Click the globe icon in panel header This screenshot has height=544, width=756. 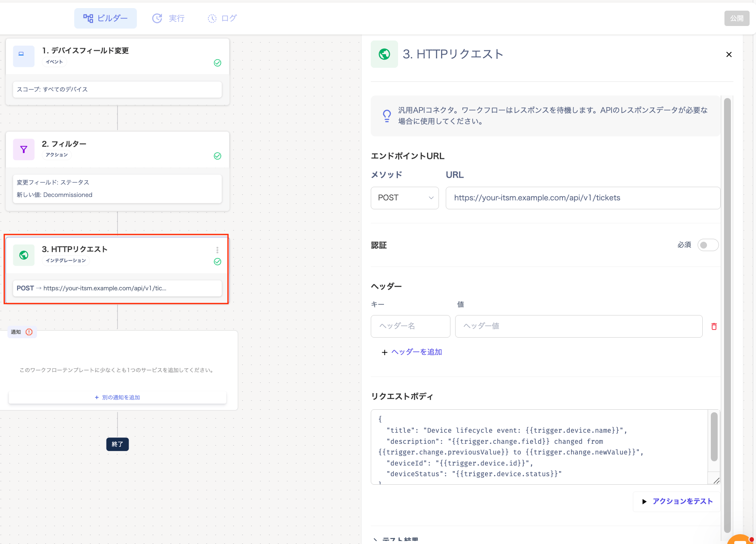(x=384, y=54)
